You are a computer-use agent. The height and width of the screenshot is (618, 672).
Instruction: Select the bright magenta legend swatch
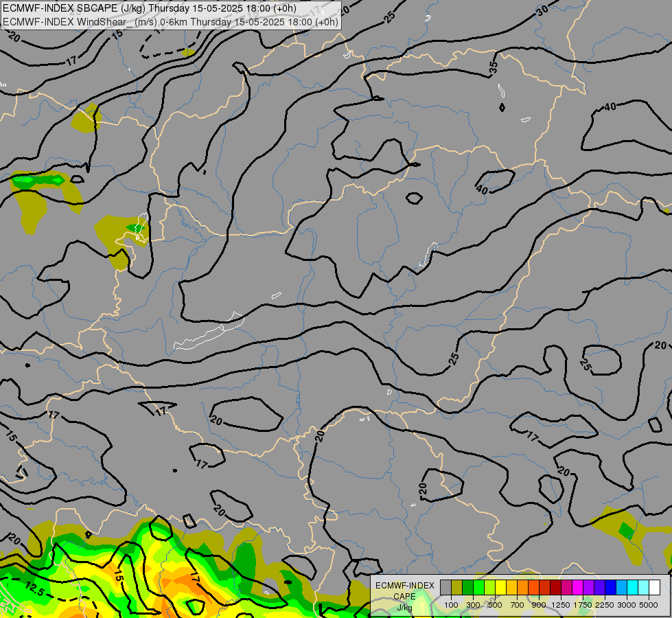pos(578,587)
